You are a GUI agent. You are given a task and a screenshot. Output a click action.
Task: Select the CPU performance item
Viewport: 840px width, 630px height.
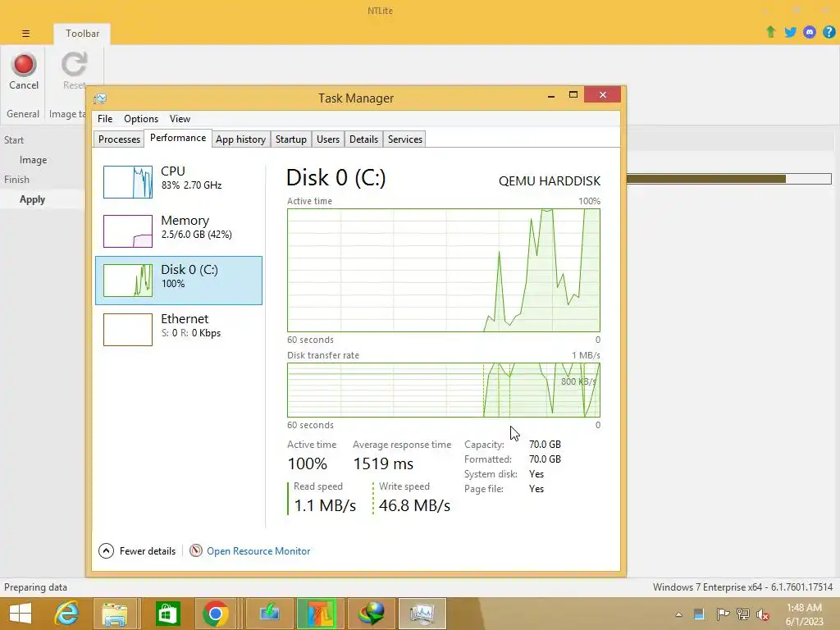[x=179, y=181]
